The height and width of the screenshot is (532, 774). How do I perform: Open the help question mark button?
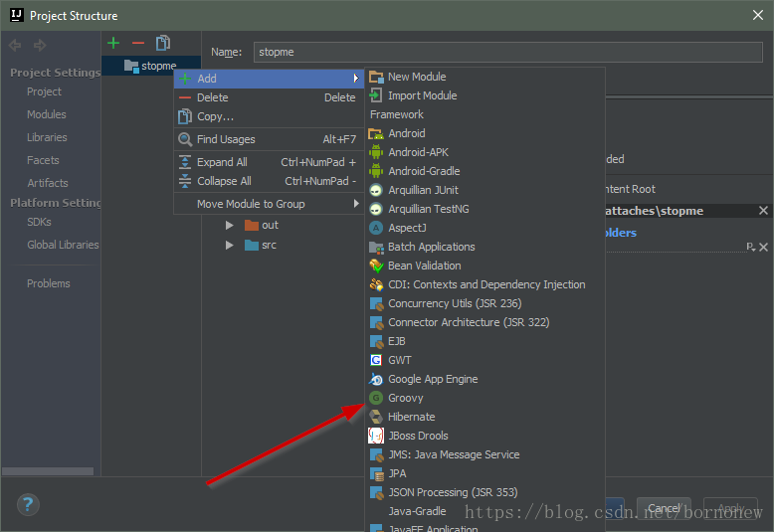[28, 504]
